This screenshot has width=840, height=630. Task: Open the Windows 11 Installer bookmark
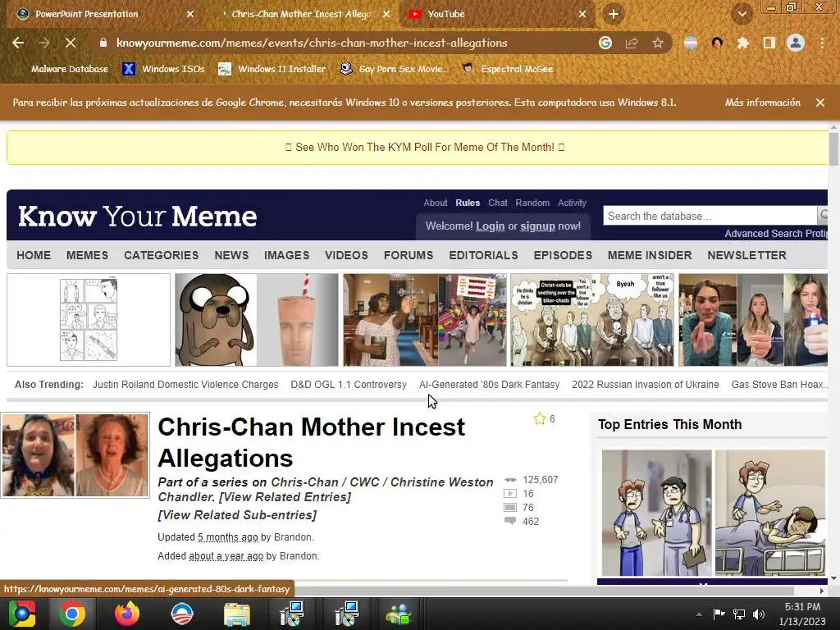pos(272,69)
